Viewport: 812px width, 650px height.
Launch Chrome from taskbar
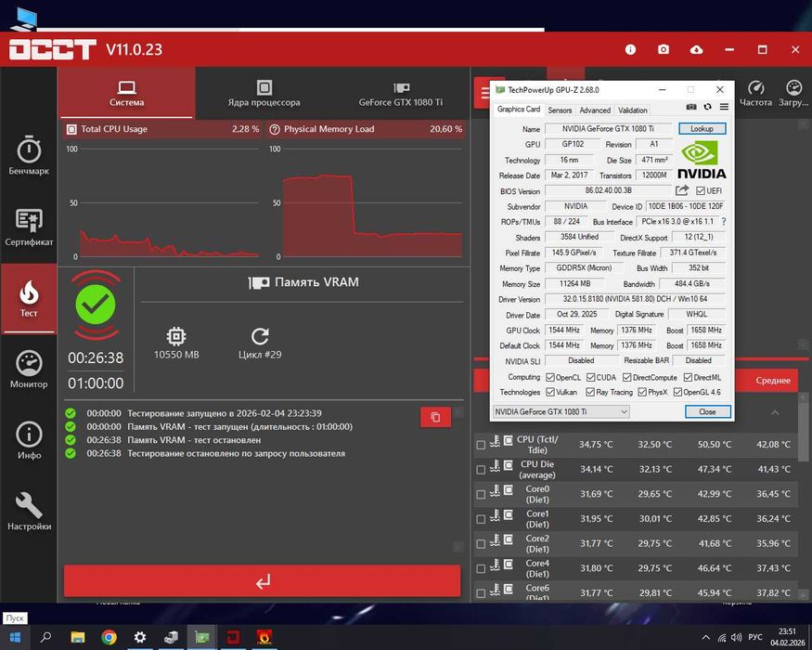click(x=109, y=637)
